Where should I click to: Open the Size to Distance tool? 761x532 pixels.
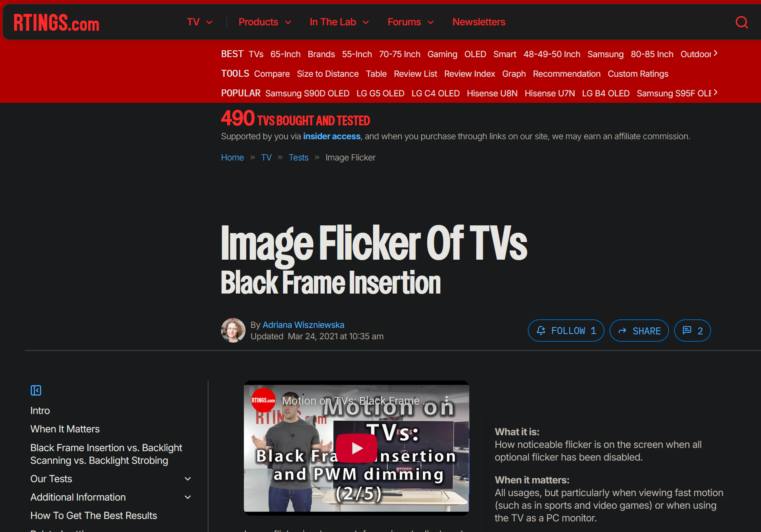[328, 74]
